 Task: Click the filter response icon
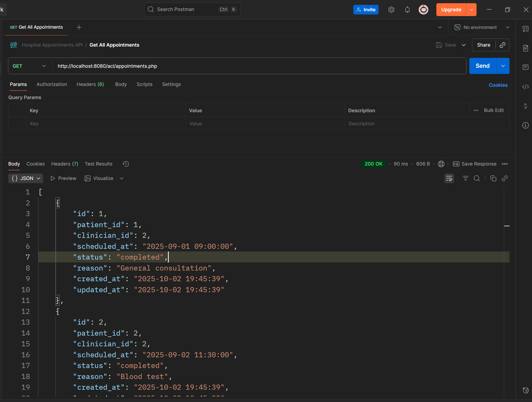[x=465, y=178]
